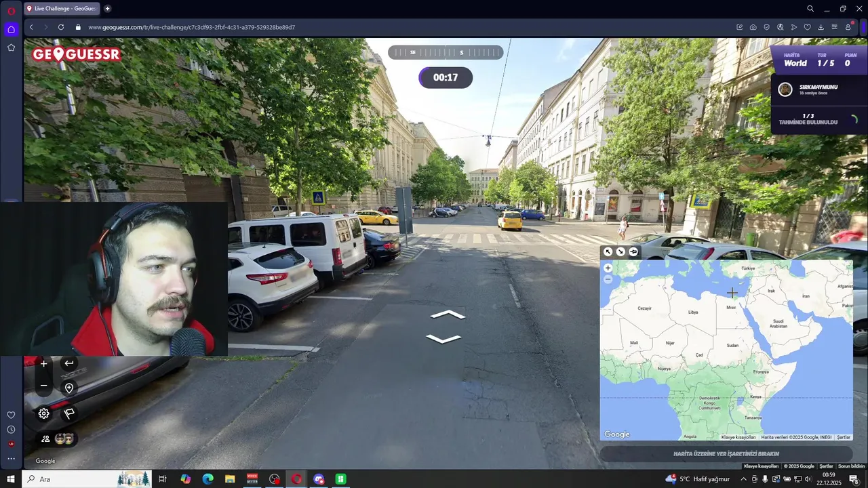Shrink the guess map with up-left arrow
Image resolution: width=868 pixels, height=488 pixels.
(608, 251)
